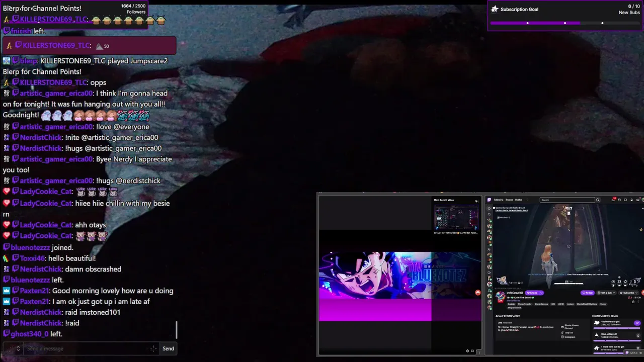Click the Send a message input field

(92, 348)
